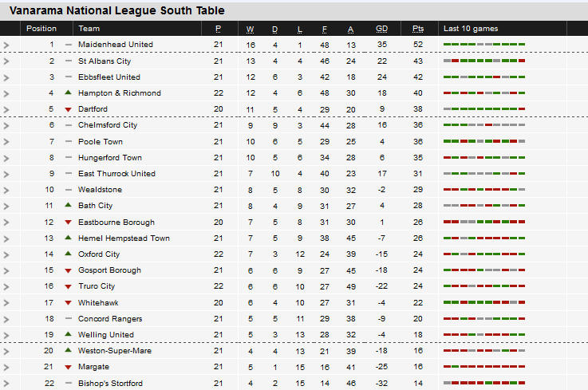
Task: Click Margate's red down arrow icon
Action: [68, 367]
